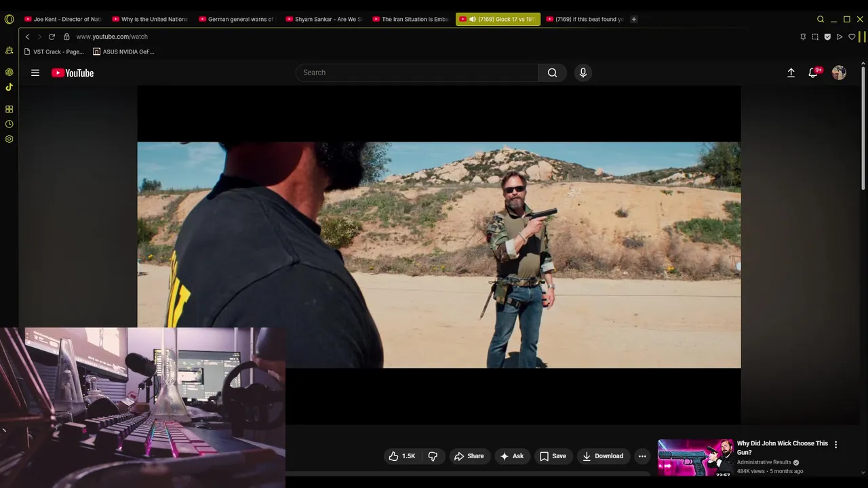The height and width of the screenshot is (488, 868).
Task: Switch to 'if this beat found you' tab
Action: pos(583,19)
